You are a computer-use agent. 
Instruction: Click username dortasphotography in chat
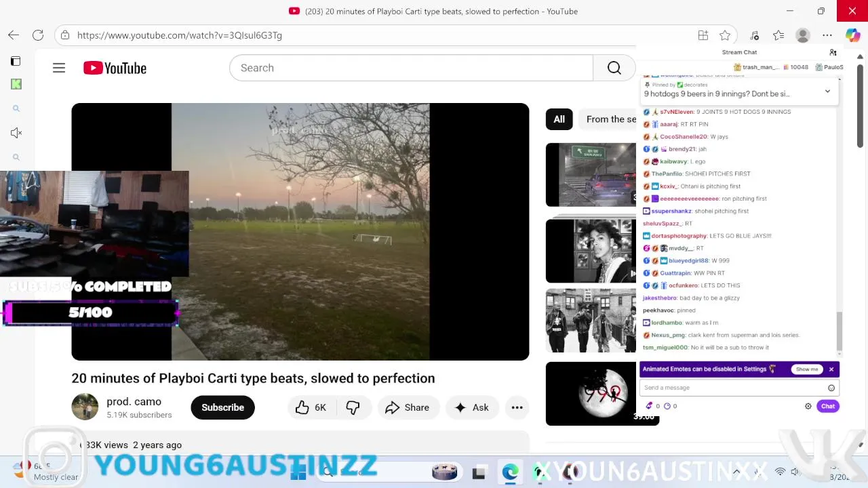679,236
